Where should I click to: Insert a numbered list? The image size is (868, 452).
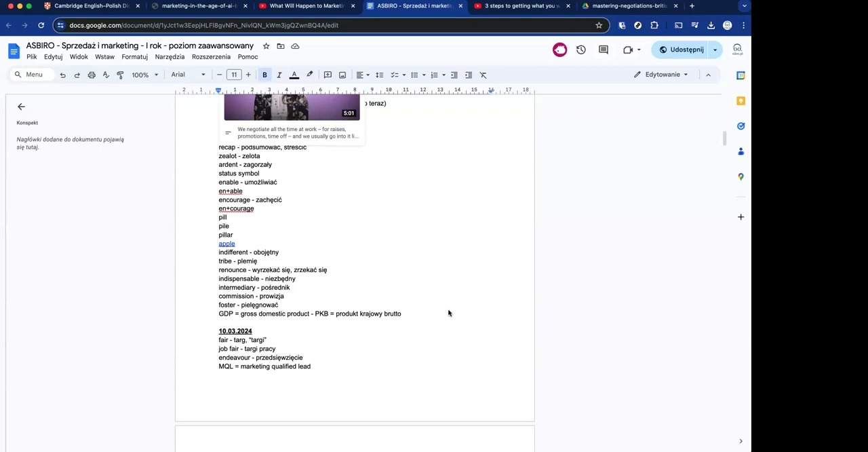(x=435, y=75)
